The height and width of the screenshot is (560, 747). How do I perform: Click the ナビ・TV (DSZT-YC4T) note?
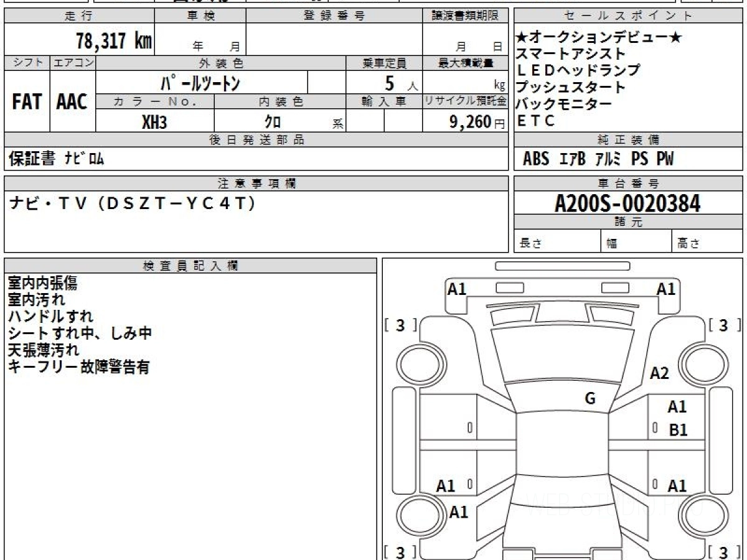click(133, 203)
